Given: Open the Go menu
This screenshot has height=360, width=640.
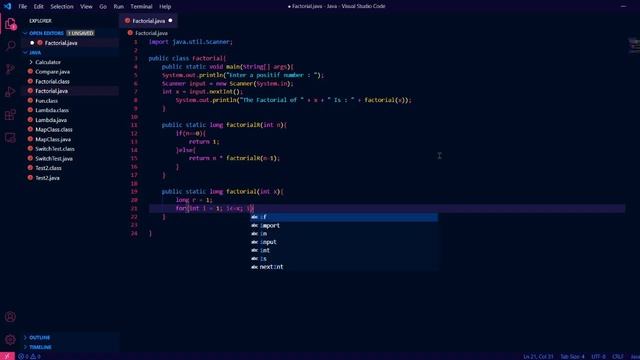Looking at the screenshot, I should point(103,7).
